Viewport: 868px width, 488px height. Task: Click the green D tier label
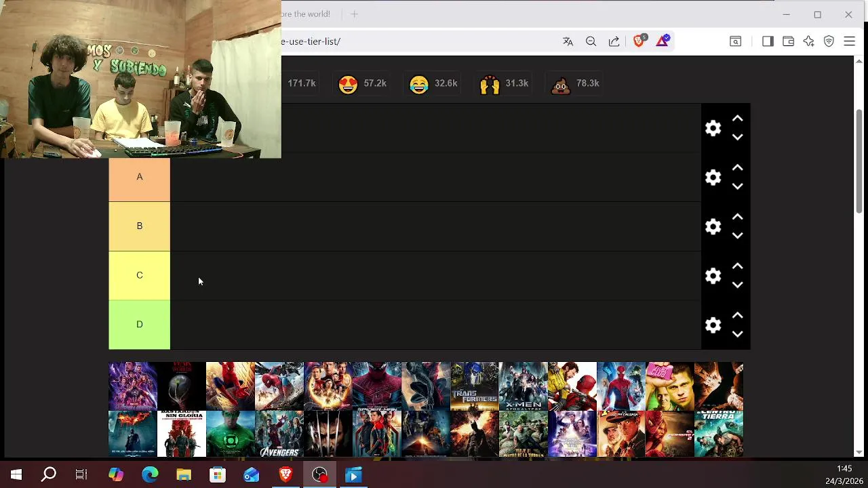click(x=139, y=325)
